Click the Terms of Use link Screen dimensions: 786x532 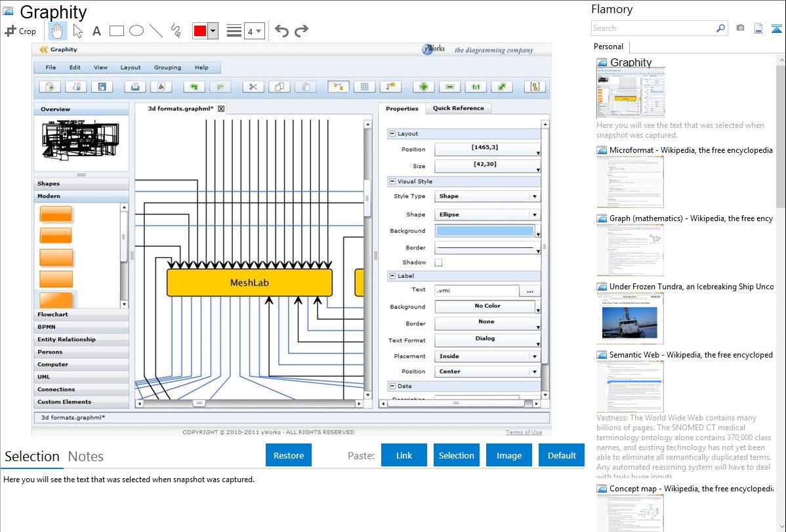524,432
